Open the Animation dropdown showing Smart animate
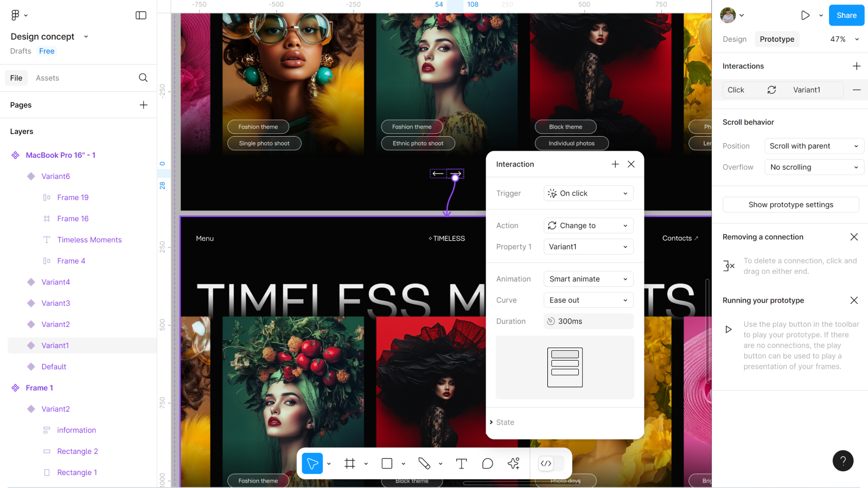This screenshot has width=868, height=488. (x=588, y=279)
